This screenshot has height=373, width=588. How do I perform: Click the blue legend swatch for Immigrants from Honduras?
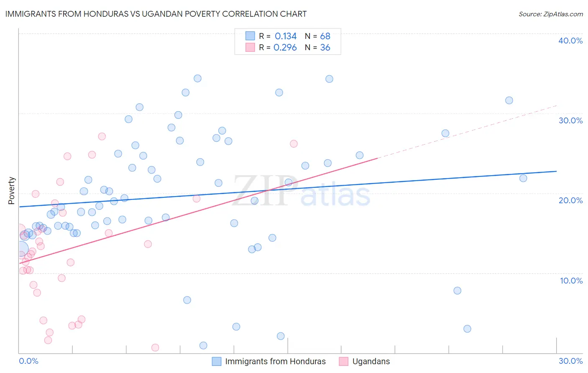(x=216, y=361)
